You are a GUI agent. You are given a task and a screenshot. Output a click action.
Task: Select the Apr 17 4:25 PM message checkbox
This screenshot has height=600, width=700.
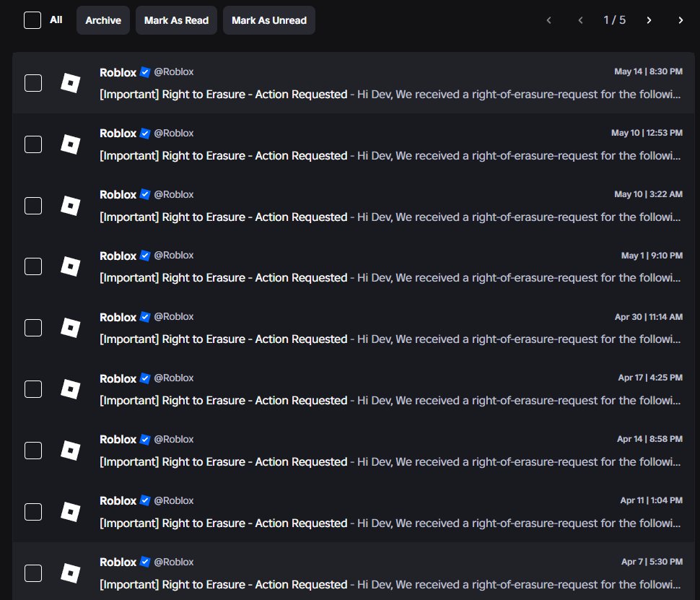click(x=33, y=389)
